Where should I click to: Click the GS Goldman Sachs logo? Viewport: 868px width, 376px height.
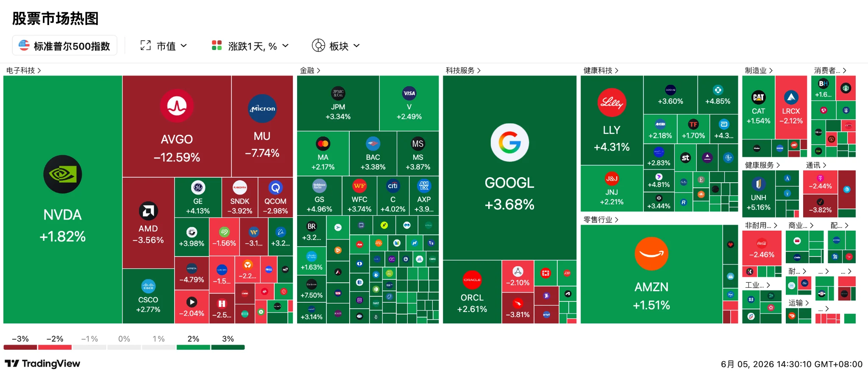[x=319, y=186]
